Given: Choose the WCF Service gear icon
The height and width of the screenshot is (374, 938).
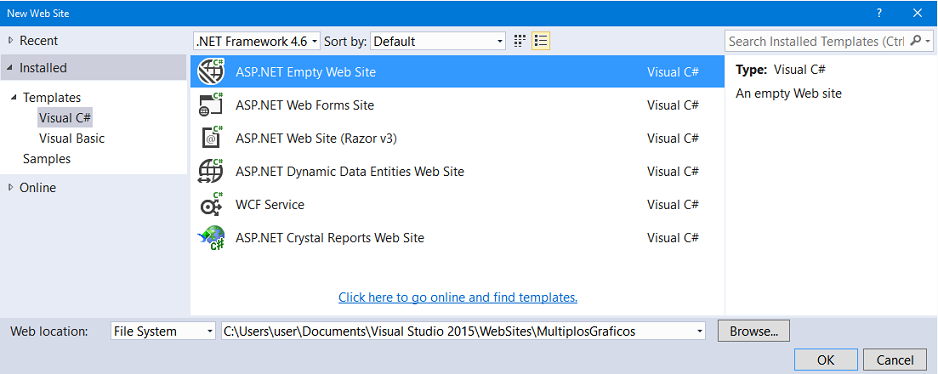Looking at the screenshot, I should pyautogui.click(x=211, y=205).
